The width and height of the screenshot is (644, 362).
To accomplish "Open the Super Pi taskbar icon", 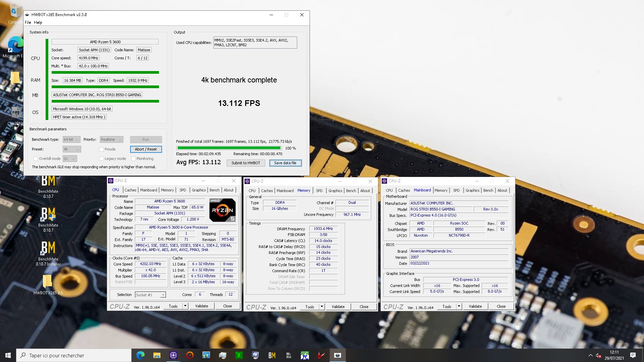I will point(305,355).
